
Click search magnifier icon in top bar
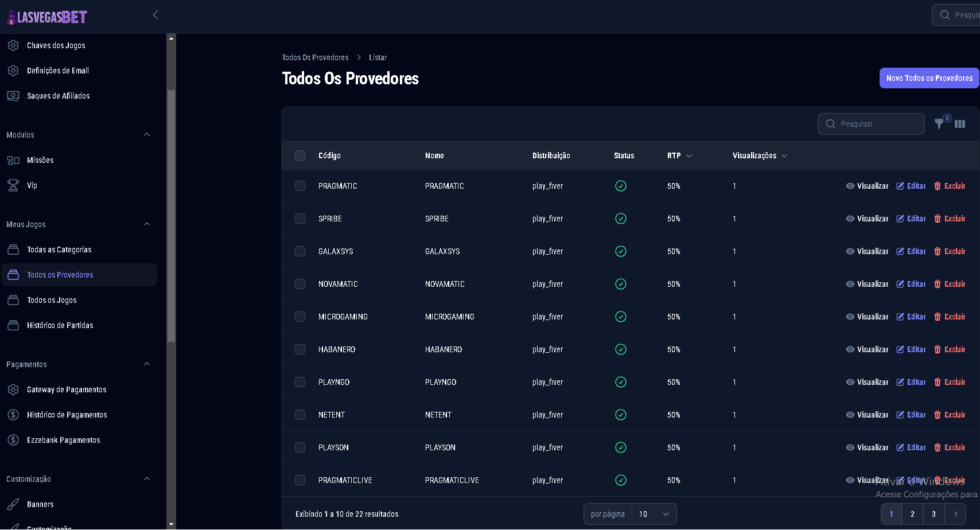click(945, 15)
